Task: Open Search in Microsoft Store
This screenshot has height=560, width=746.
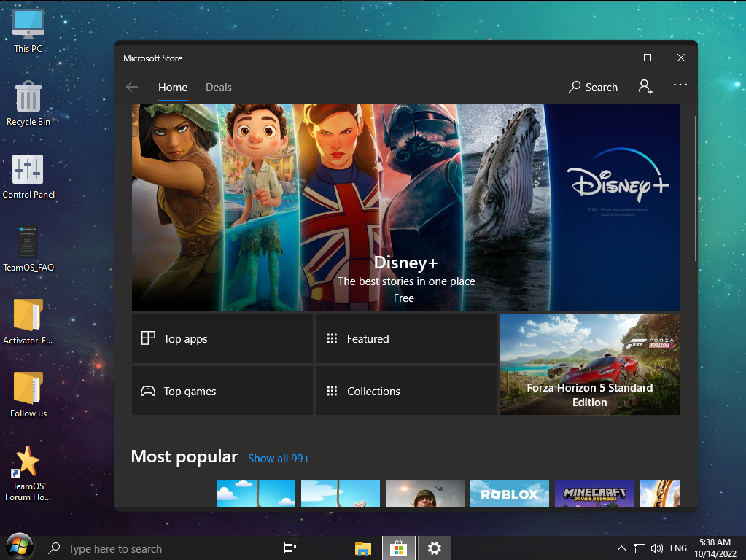Action: click(594, 87)
